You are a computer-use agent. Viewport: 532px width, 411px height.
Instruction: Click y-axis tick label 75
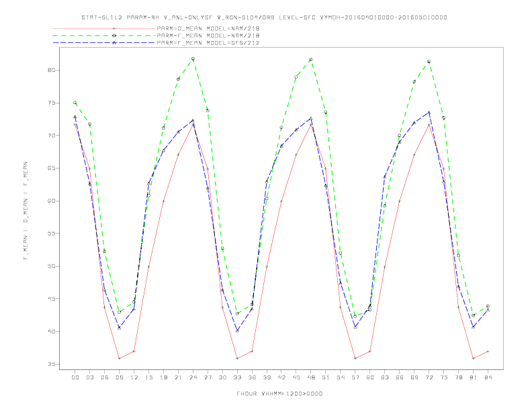point(51,103)
